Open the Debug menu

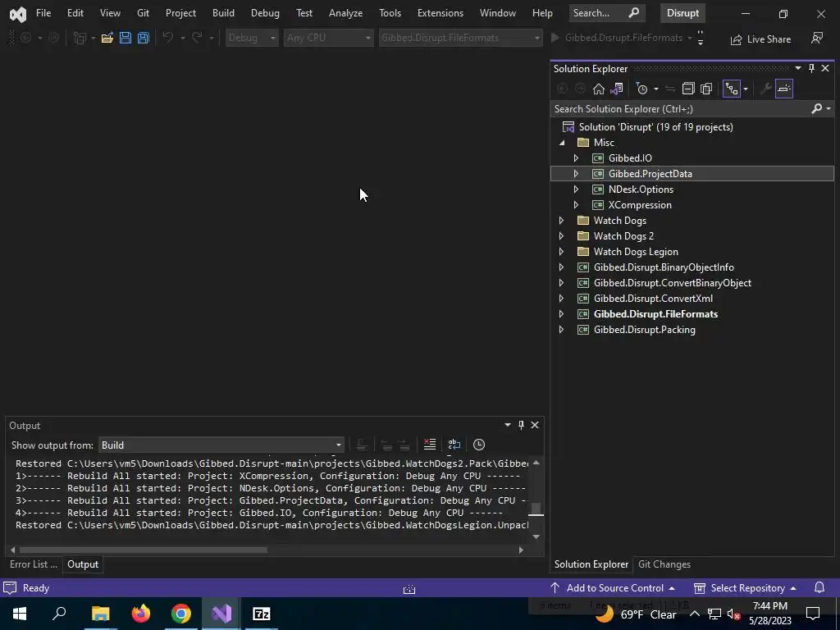click(x=265, y=13)
